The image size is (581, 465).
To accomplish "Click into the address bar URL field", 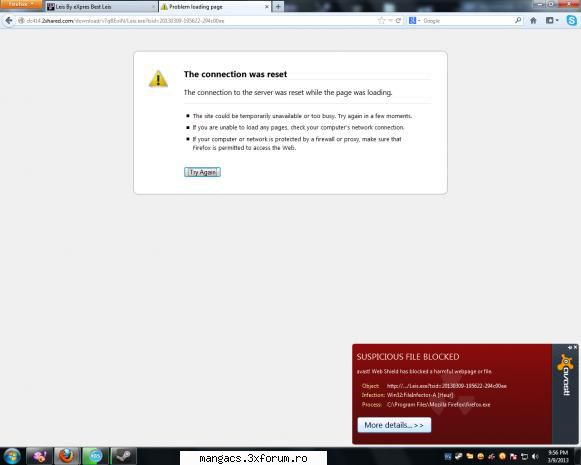I will click(200, 21).
